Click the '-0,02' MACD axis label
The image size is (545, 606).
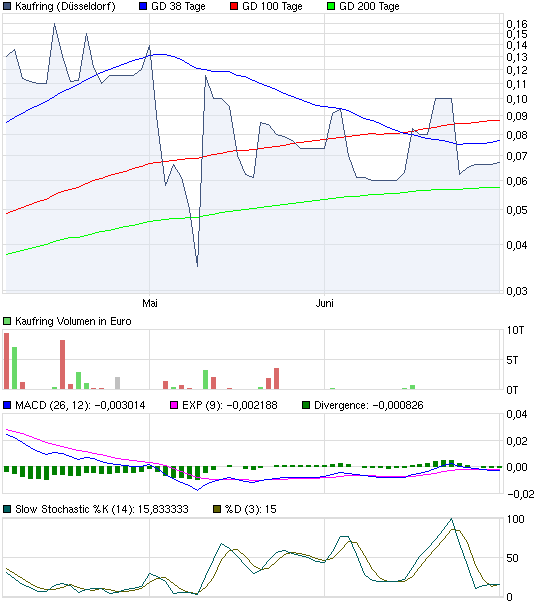point(521,494)
